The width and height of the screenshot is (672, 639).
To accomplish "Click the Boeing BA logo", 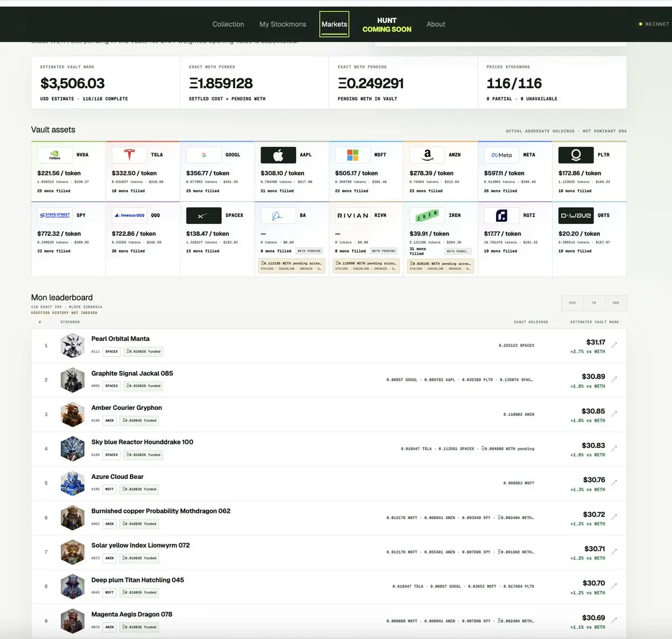I will [x=278, y=215].
